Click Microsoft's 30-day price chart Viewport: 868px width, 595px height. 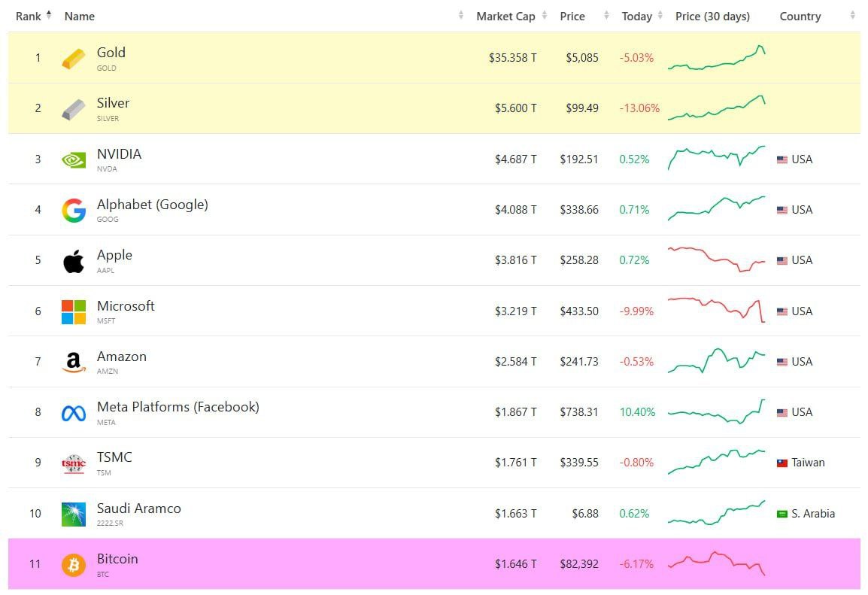click(716, 311)
